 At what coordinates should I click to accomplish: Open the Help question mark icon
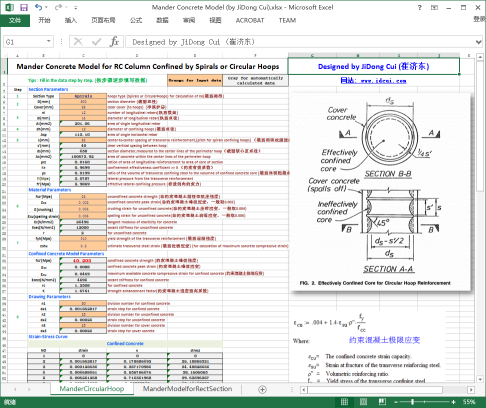coord(420,7)
